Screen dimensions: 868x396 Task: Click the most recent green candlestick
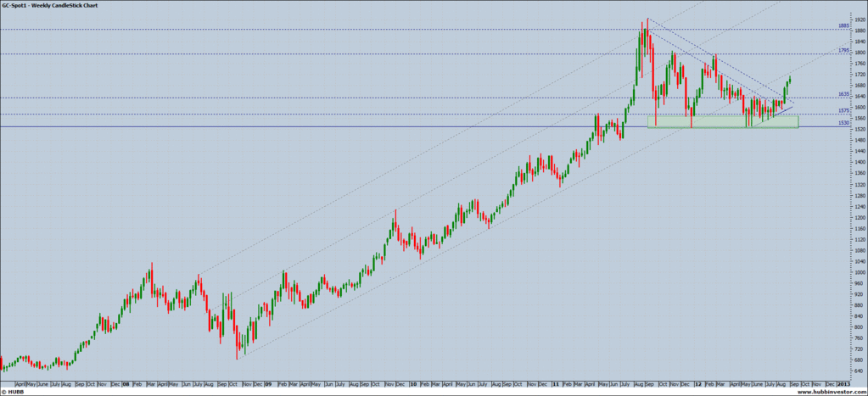coord(789,80)
